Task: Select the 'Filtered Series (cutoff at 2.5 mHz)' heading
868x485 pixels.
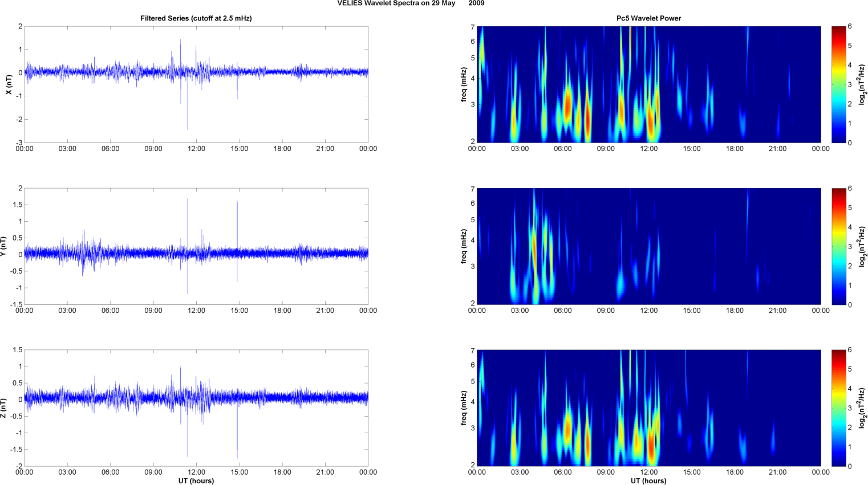Action: (x=196, y=18)
